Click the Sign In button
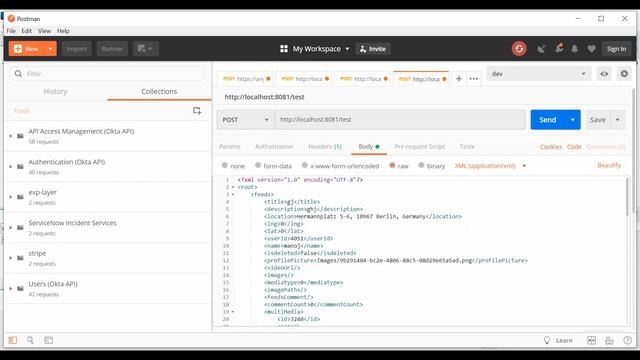The image size is (640, 360). [616, 49]
